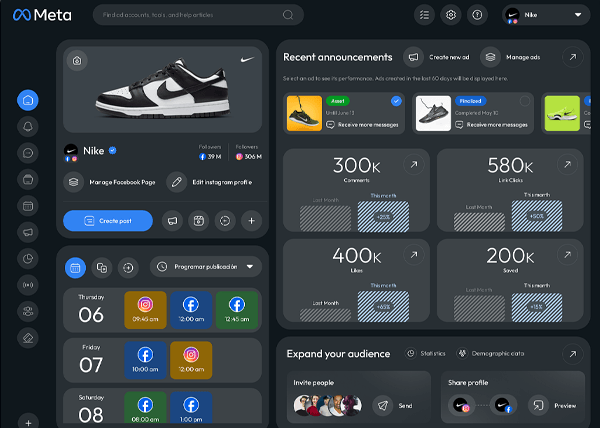Click camera icon on Nike cover image

(x=77, y=60)
